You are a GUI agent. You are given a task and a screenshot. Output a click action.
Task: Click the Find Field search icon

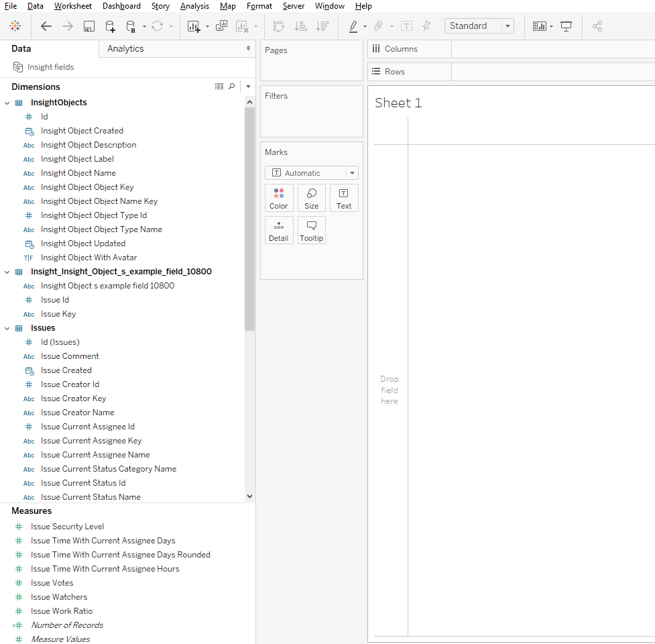pos(232,87)
